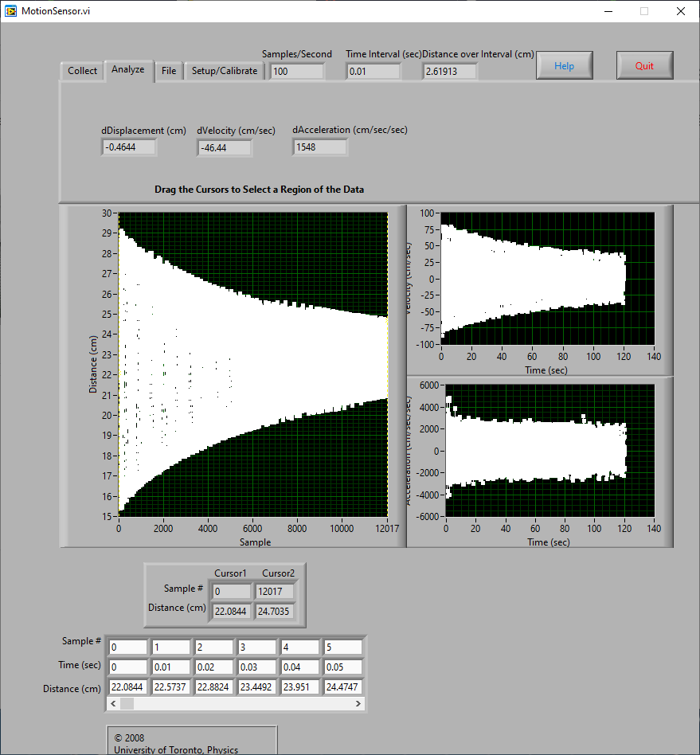Close the MotionSensor.vi window
The width and height of the screenshot is (700, 755).
681,11
